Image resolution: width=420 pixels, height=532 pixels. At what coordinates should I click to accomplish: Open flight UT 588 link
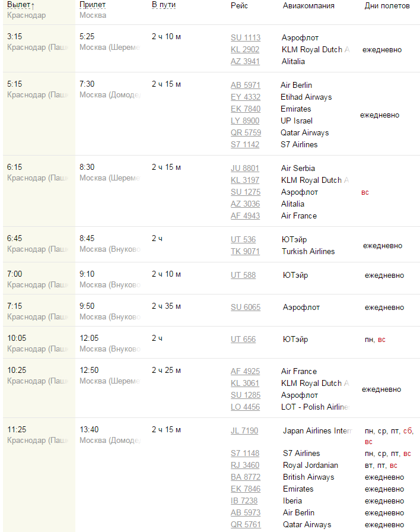[243, 275]
